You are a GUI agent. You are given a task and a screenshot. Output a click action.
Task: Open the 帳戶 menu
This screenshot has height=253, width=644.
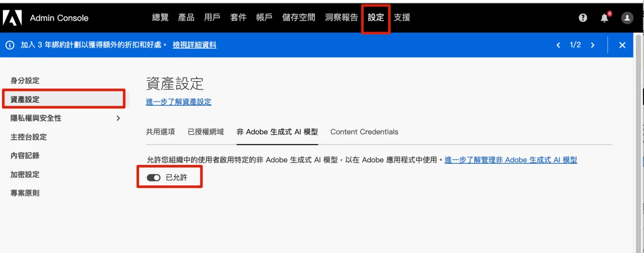pyautogui.click(x=265, y=18)
